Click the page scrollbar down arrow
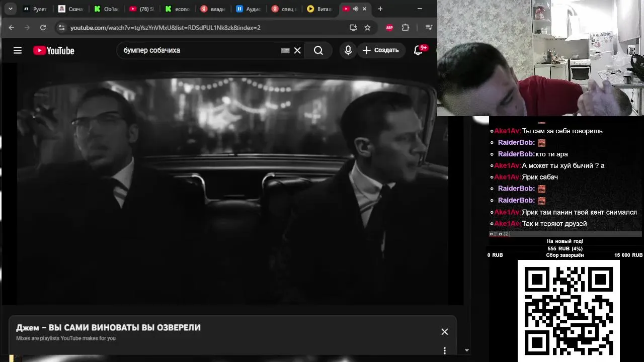Screen dimensions: 644x362 (466, 350)
